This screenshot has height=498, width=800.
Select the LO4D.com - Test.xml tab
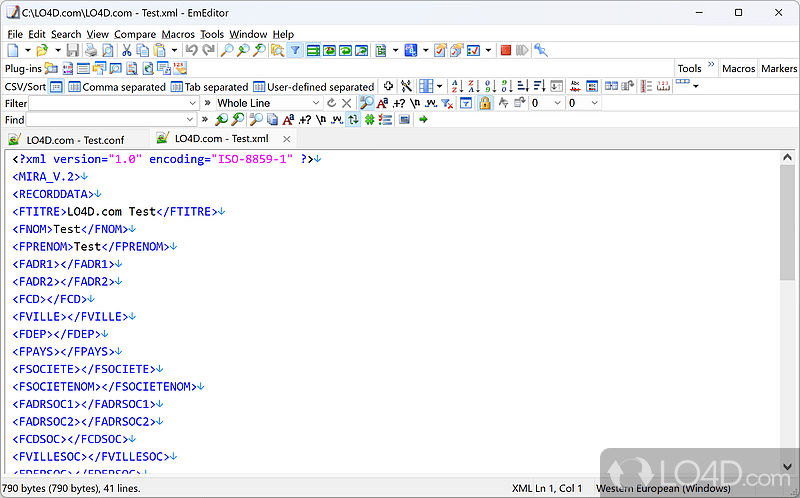pos(221,139)
